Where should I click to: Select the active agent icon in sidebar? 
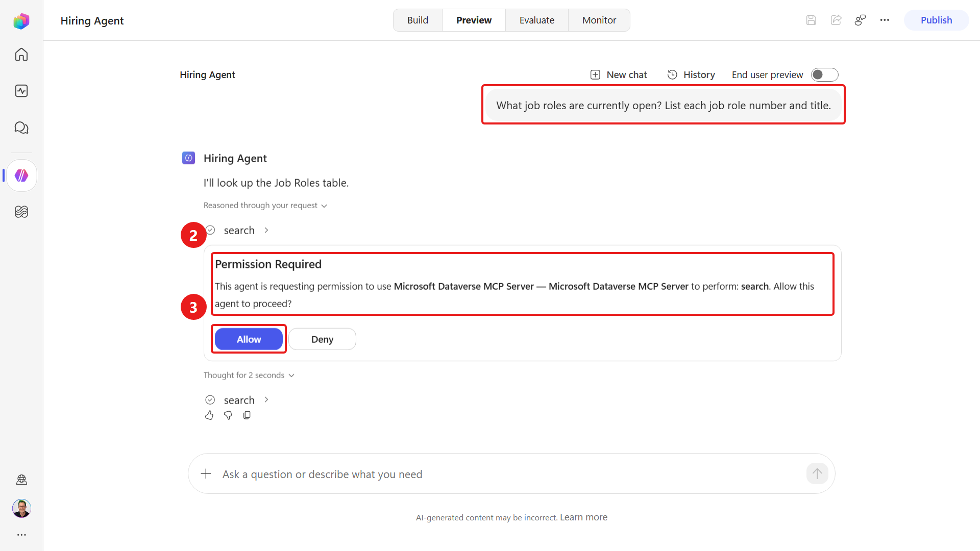tap(21, 176)
